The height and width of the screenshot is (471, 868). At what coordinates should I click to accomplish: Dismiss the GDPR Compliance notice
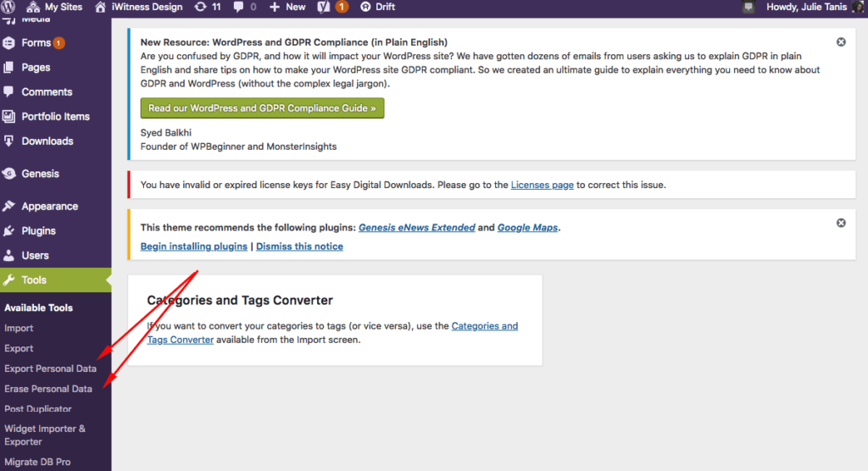click(x=841, y=42)
